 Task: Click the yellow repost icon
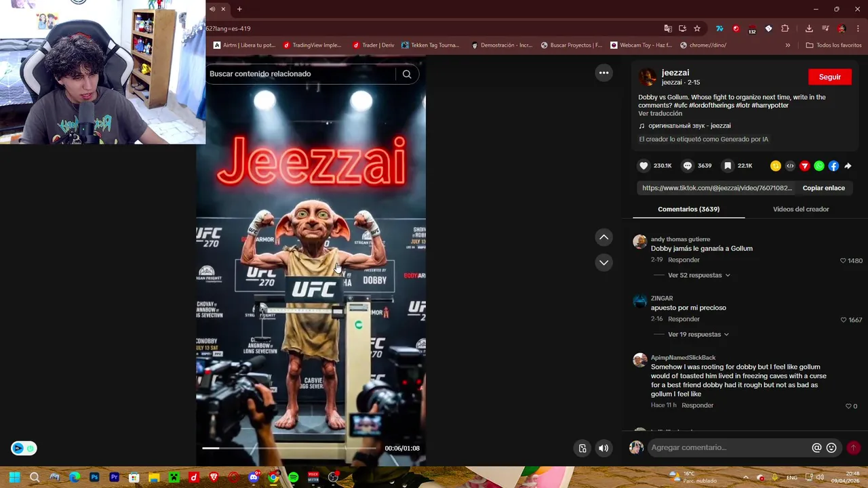point(776,166)
